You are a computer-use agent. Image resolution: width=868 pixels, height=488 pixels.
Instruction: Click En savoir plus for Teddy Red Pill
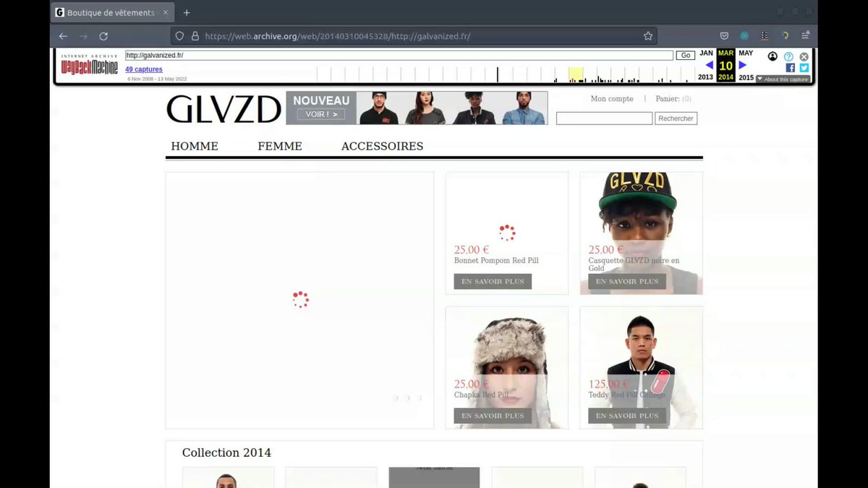tap(627, 416)
